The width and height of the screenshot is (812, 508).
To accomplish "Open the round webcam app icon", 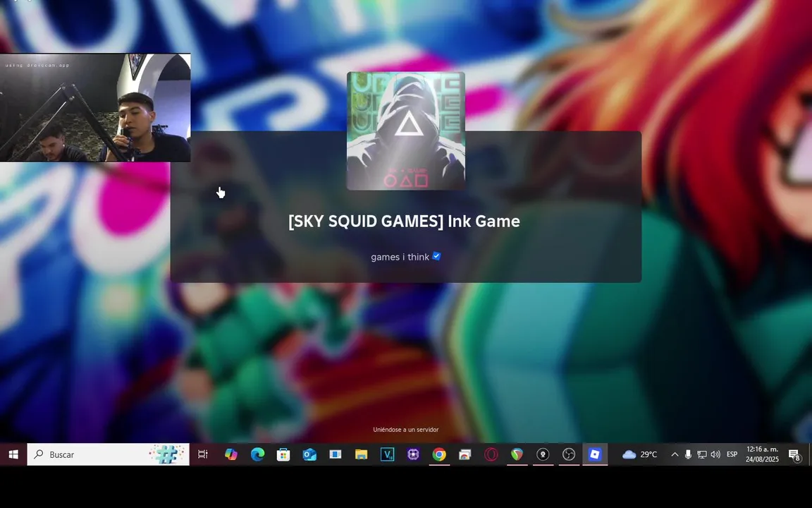I will (543, 454).
